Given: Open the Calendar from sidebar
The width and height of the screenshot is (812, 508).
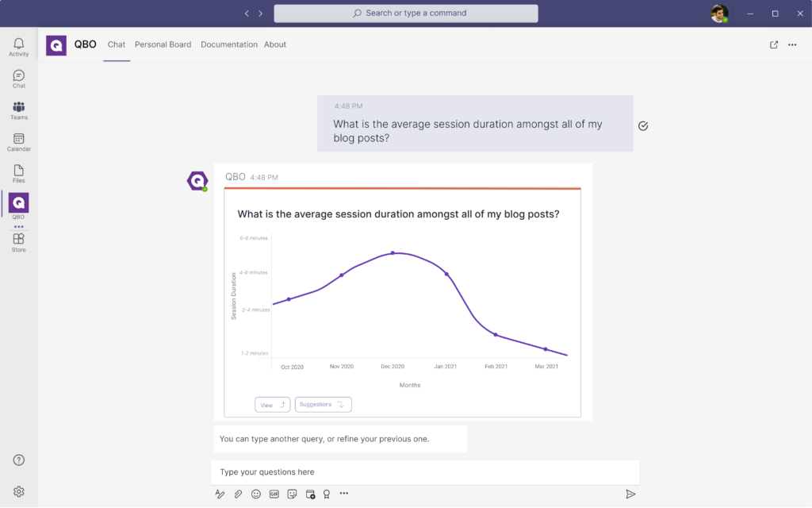Looking at the screenshot, I should (x=19, y=142).
